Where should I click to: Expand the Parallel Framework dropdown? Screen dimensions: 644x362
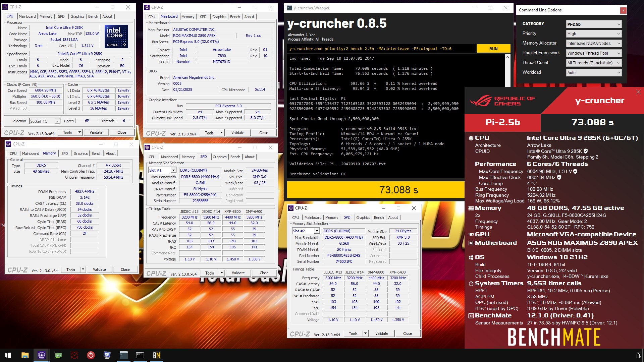(594, 53)
